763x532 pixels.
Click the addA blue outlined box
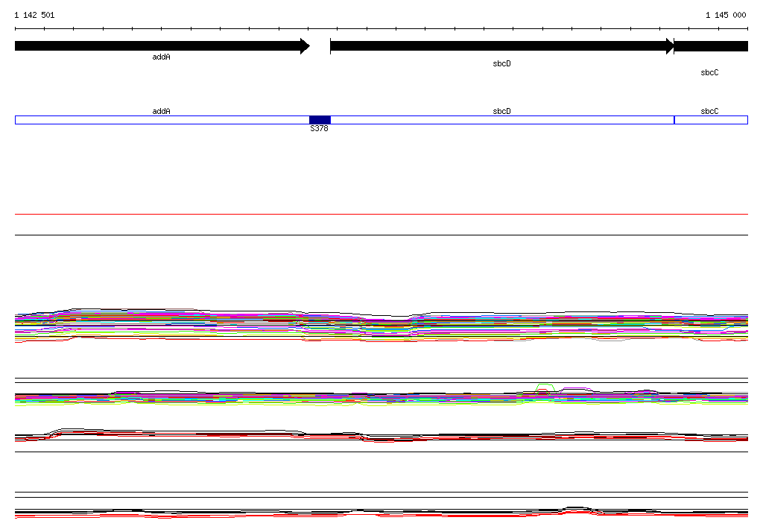point(162,120)
